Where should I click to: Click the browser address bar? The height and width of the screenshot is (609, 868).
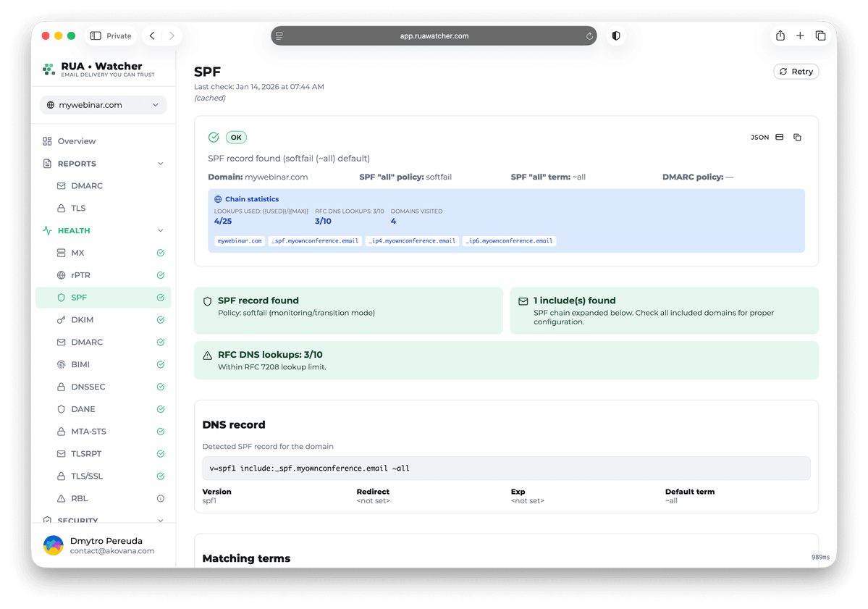coord(433,35)
